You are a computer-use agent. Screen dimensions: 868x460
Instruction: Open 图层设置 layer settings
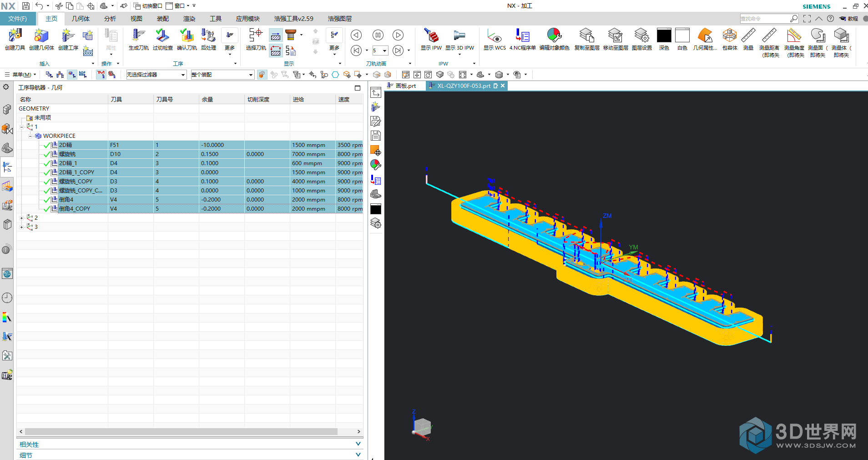tap(642, 39)
